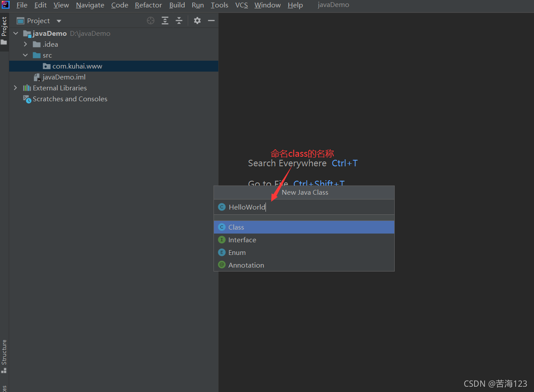This screenshot has width=534, height=392.
Task: Choose Class in New Java Class list
Action: [x=304, y=227]
